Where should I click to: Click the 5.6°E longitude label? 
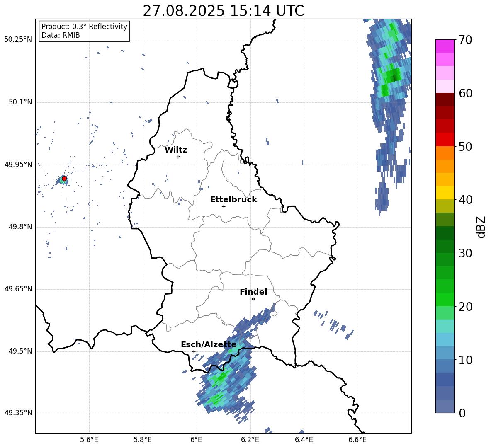point(89,440)
